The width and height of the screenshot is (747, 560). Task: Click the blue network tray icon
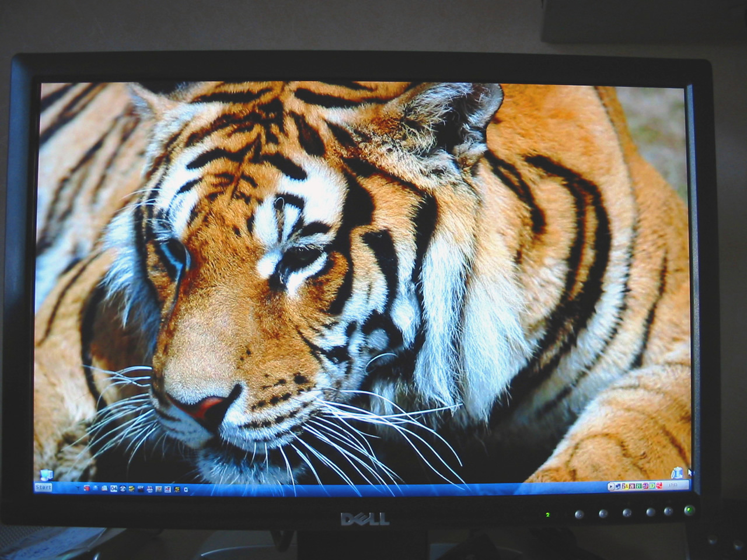617,486
